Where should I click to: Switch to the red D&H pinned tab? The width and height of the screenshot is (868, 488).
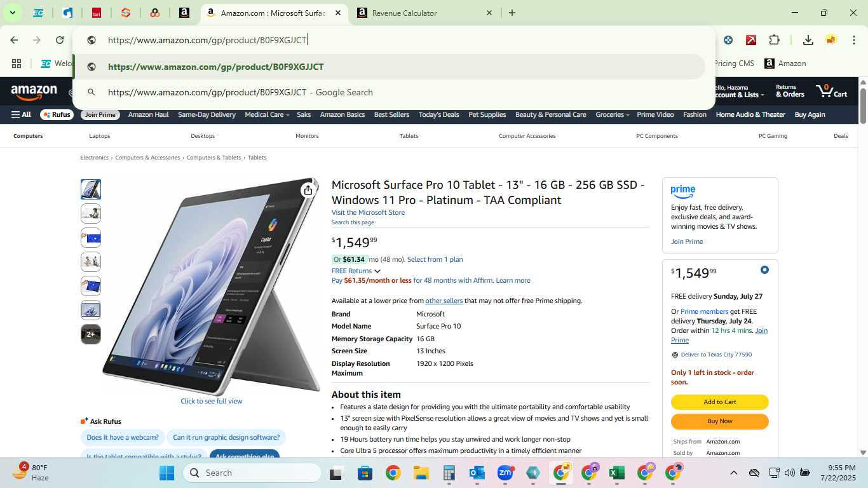[97, 13]
